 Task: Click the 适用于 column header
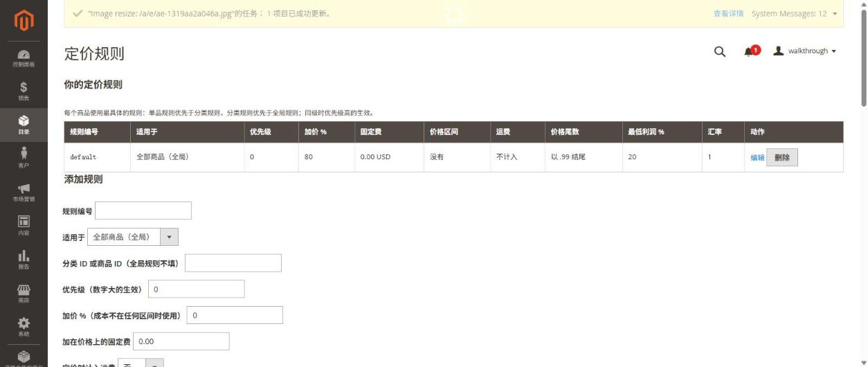[187, 132]
